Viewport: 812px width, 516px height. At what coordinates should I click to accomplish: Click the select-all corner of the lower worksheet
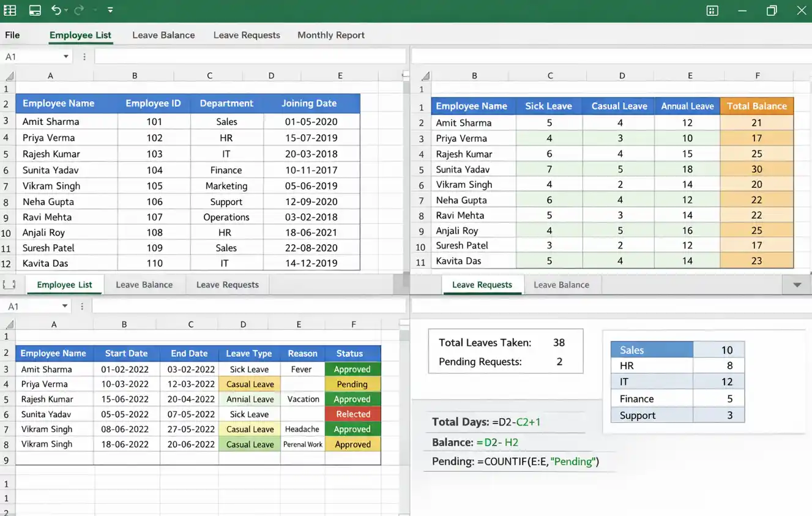point(9,323)
